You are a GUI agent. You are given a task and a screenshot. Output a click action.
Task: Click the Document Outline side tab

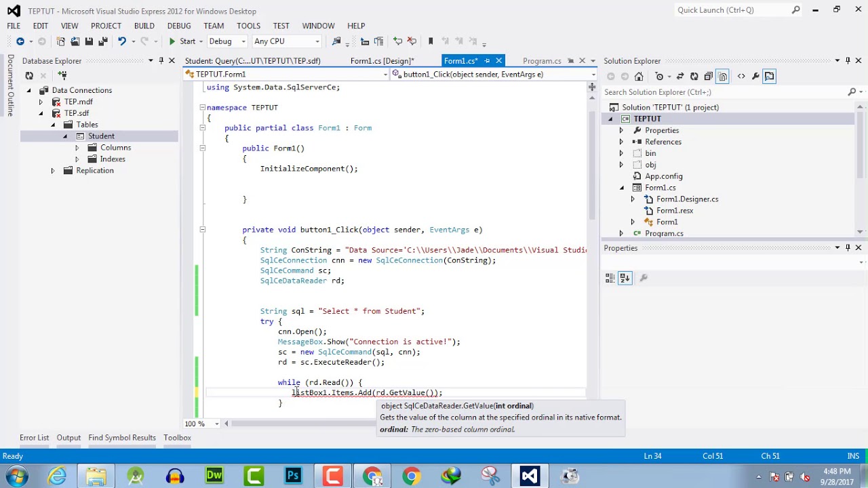[x=10, y=85]
